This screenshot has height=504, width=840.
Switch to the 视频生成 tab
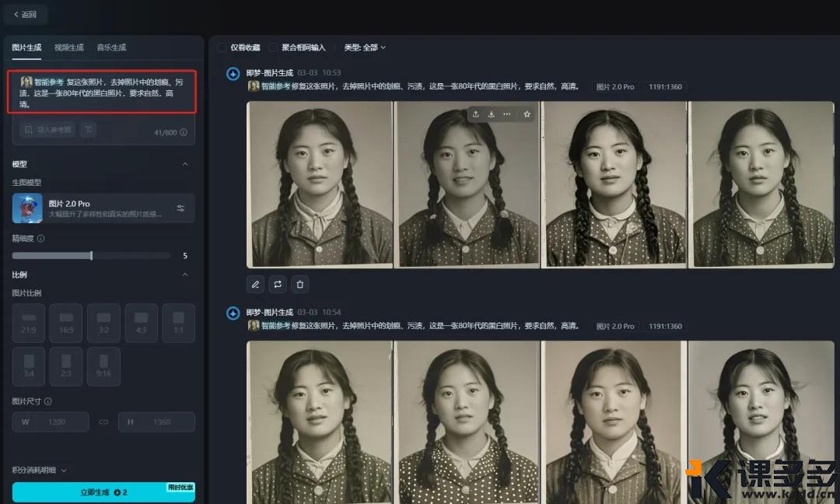point(68,47)
